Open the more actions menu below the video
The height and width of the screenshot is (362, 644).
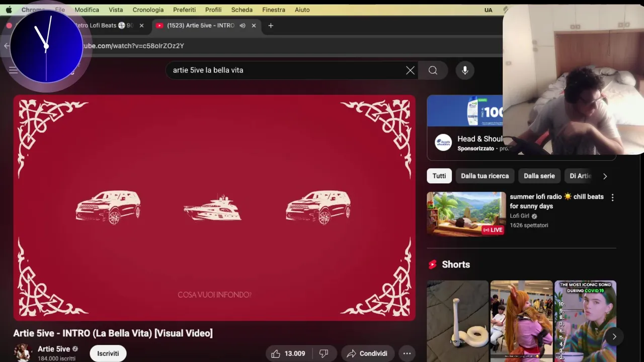point(407,353)
